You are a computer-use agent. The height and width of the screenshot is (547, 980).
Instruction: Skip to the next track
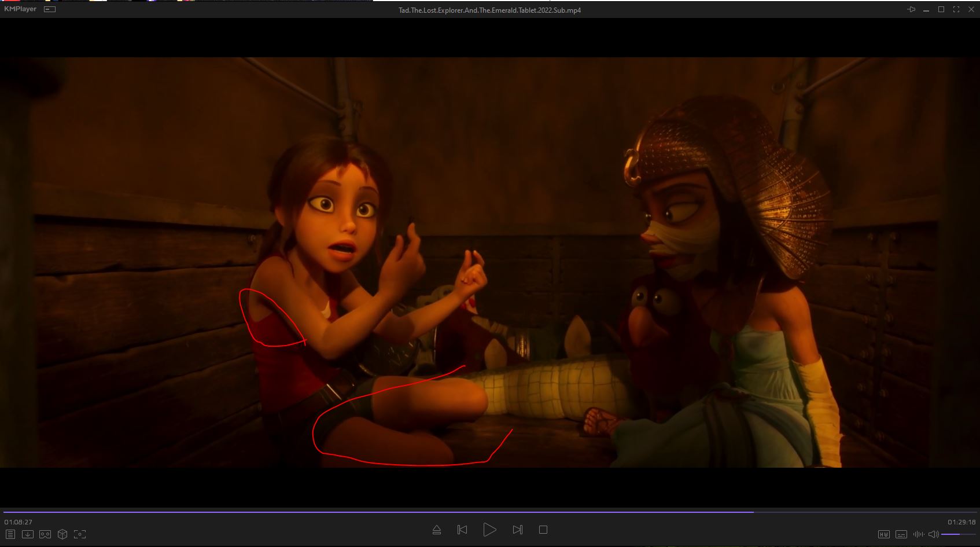click(518, 530)
